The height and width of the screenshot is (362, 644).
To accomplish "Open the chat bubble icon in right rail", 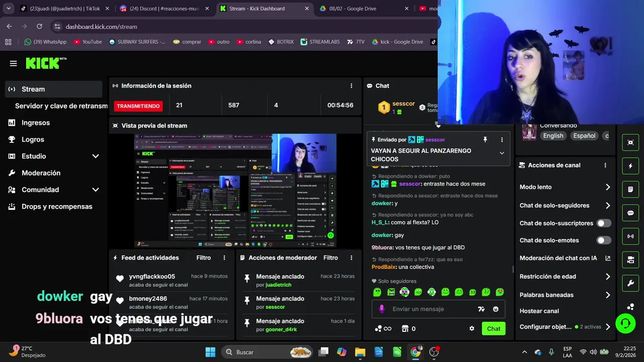I will 630,213.
